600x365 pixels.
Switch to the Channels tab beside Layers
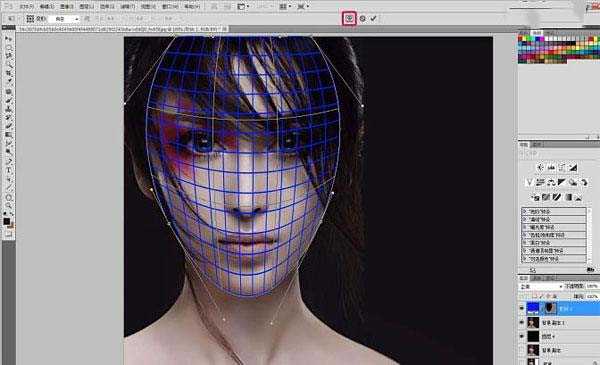pyautogui.click(x=537, y=278)
